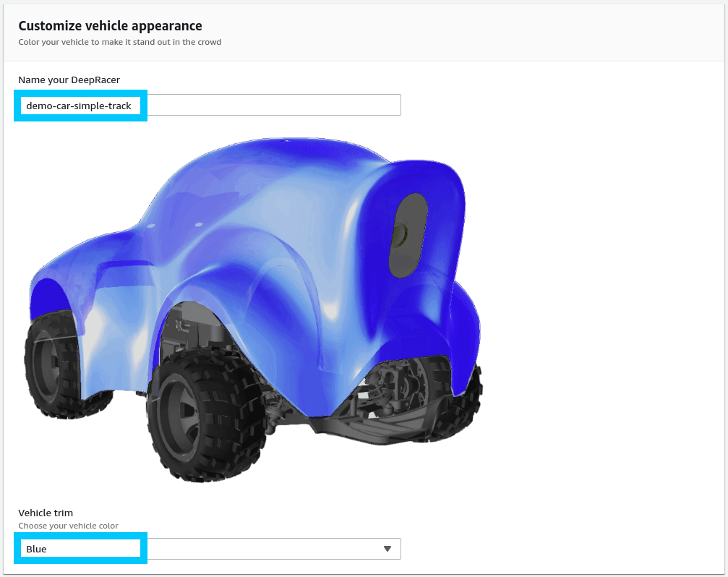Click the Vehicle trim label
Viewport: 728px width, 577px height.
click(x=46, y=513)
